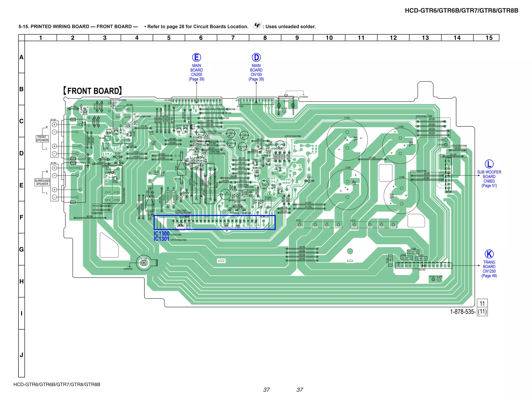Click grid column header 5

click(169, 38)
